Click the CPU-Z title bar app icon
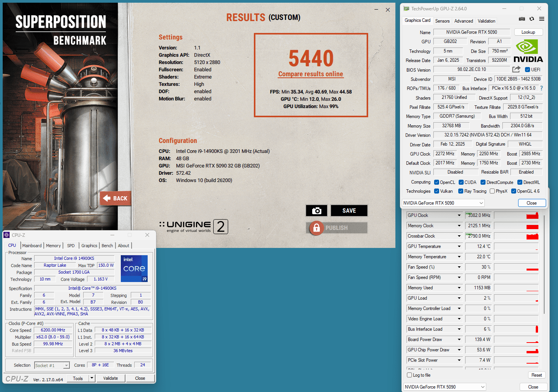Image resolution: width=558 pixels, height=392 pixels. (7, 235)
